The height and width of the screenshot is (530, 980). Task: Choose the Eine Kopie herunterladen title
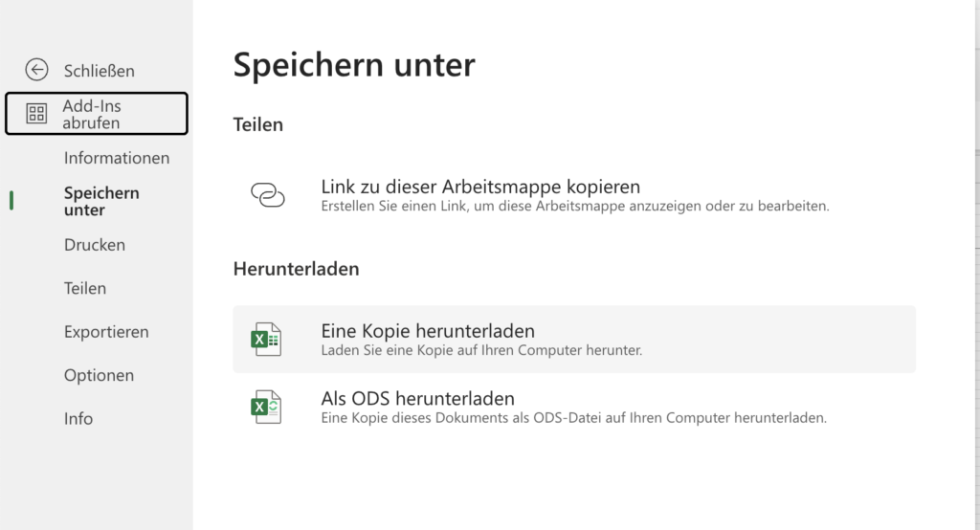click(x=428, y=331)
